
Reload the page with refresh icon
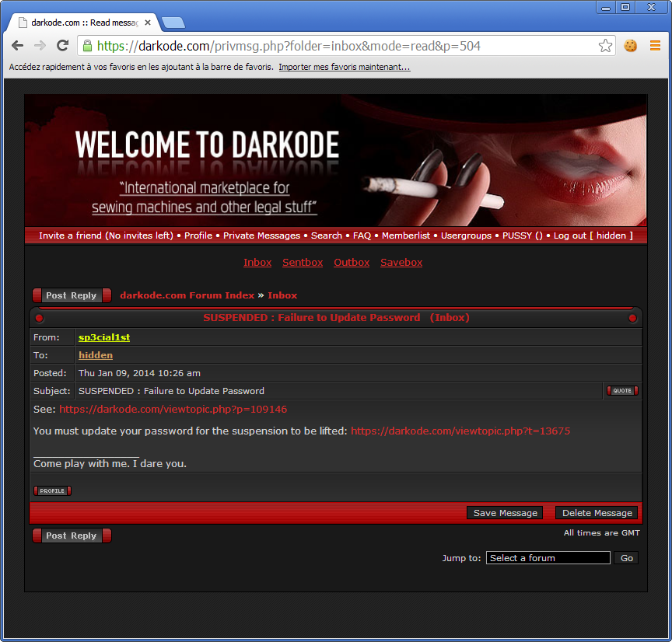click(62, 46)
